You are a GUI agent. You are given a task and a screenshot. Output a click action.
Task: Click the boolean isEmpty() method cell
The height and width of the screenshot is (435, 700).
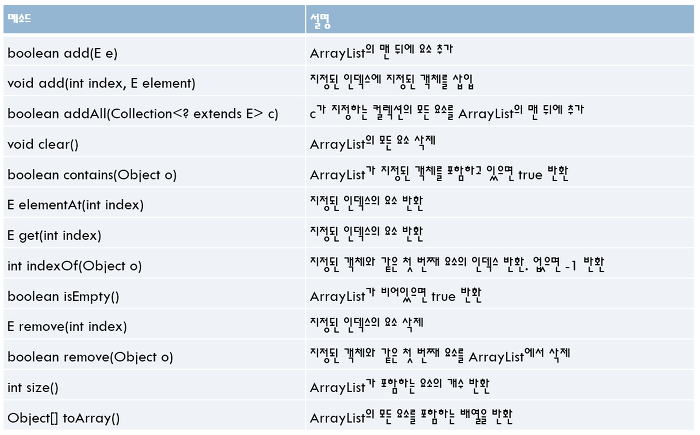[x=154, y=294]
